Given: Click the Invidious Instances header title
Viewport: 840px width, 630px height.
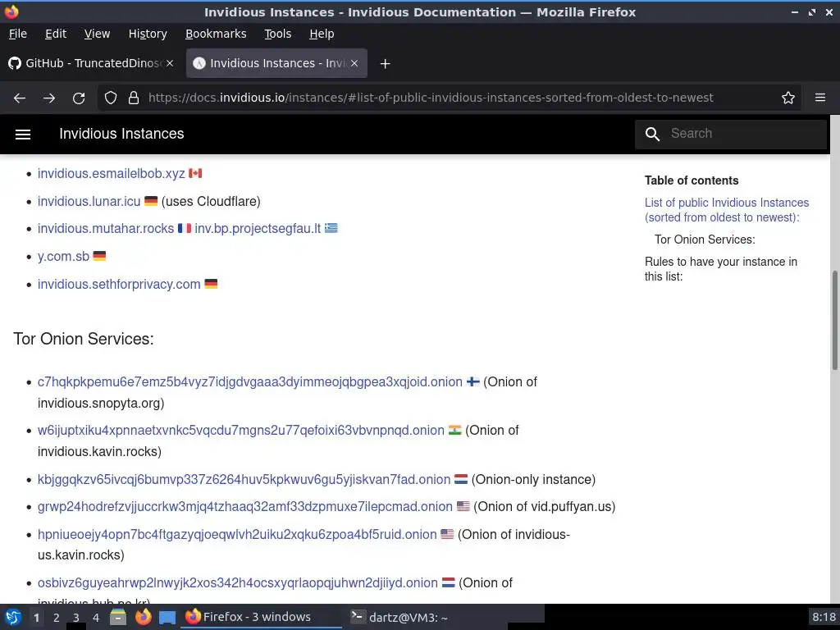Looking at the screenshot, I should coord(121,134).
